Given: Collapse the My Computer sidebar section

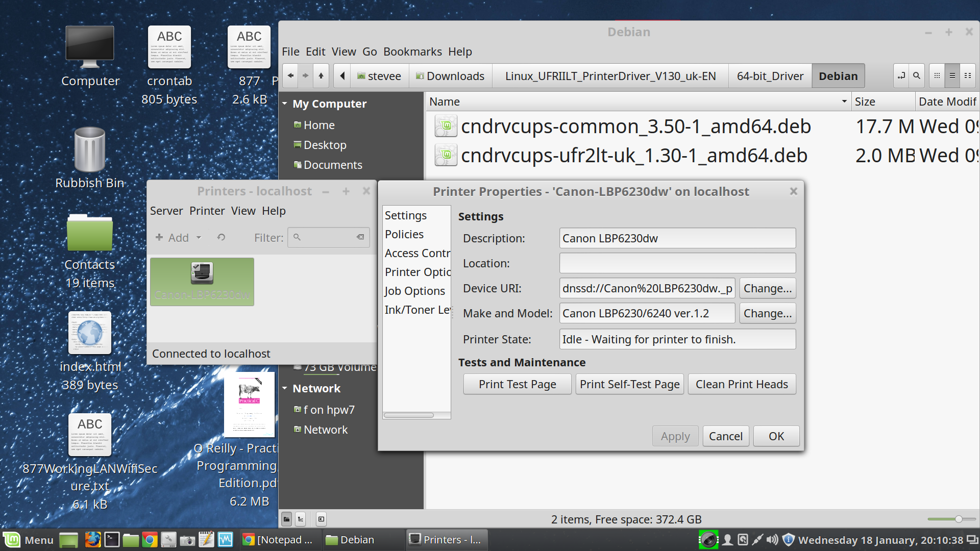Looking at the screenshot, I should click(285, 104).
